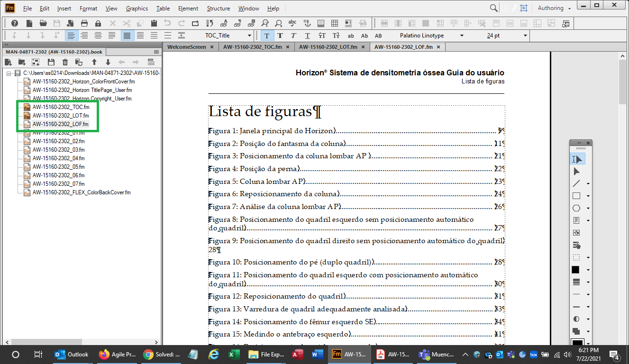Select the Line tool in graphics panel
629x364 pixels.
coord(575,183)
